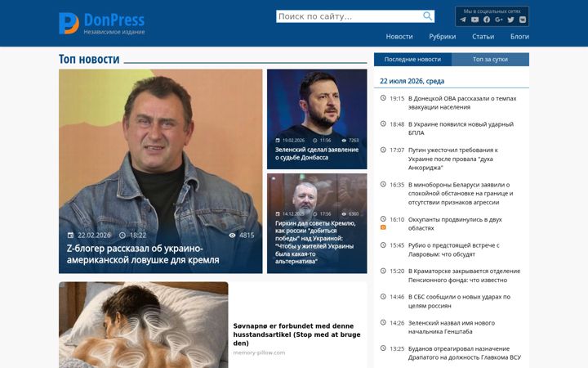Open the Новости menu
The height and width of the screenshot is (368, 588).
click(x=399, y=37)
